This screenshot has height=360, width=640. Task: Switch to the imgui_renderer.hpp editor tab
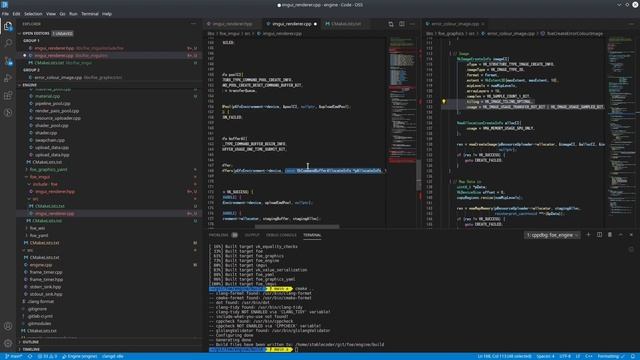click(232, 24)
